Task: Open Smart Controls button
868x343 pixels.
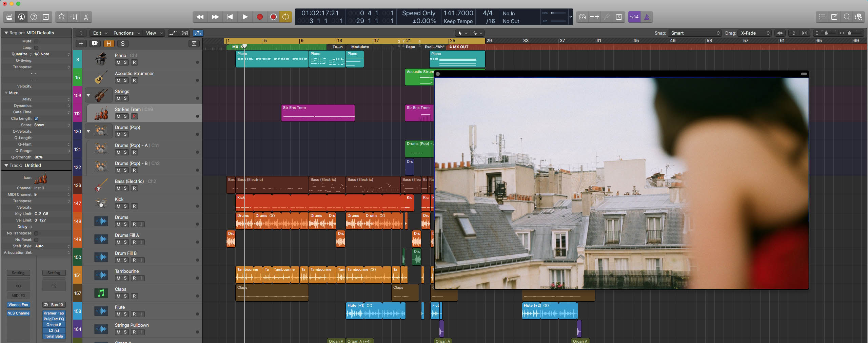Action: coord(61,17)
